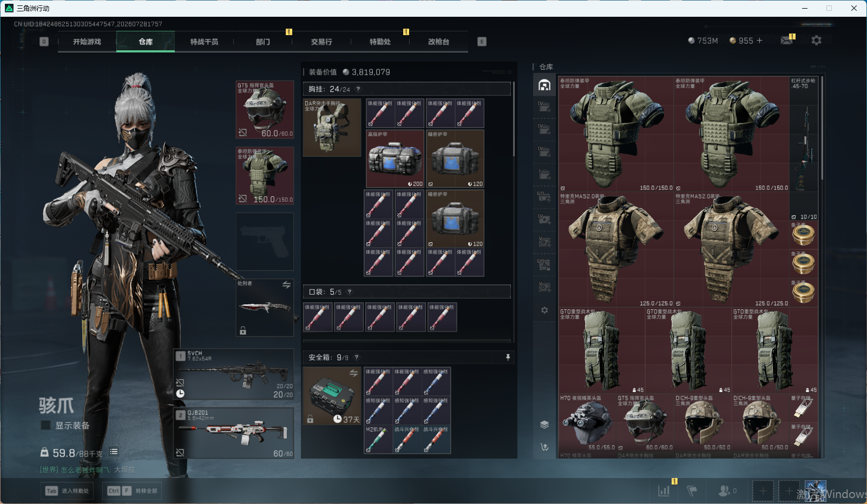Pin the 安全箱 section with pin icon

pos(508,357)
